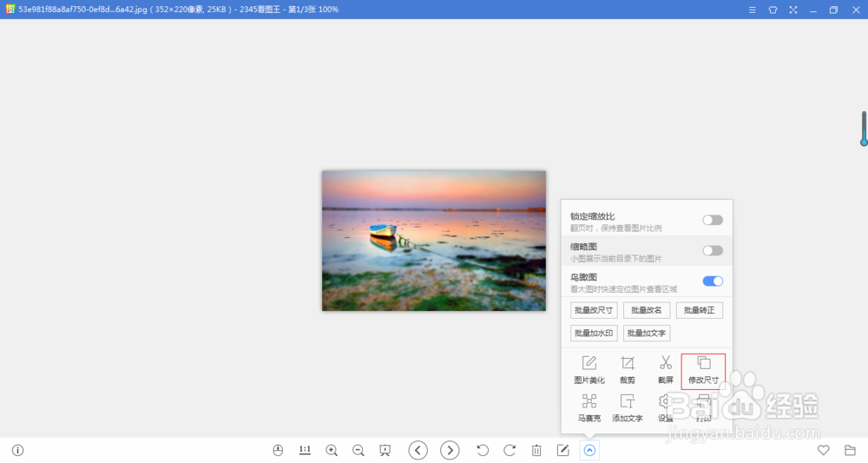
Task: Turn off the 鸟瞰图 switch
Action: pyautogui.click(x=713, y=281)
